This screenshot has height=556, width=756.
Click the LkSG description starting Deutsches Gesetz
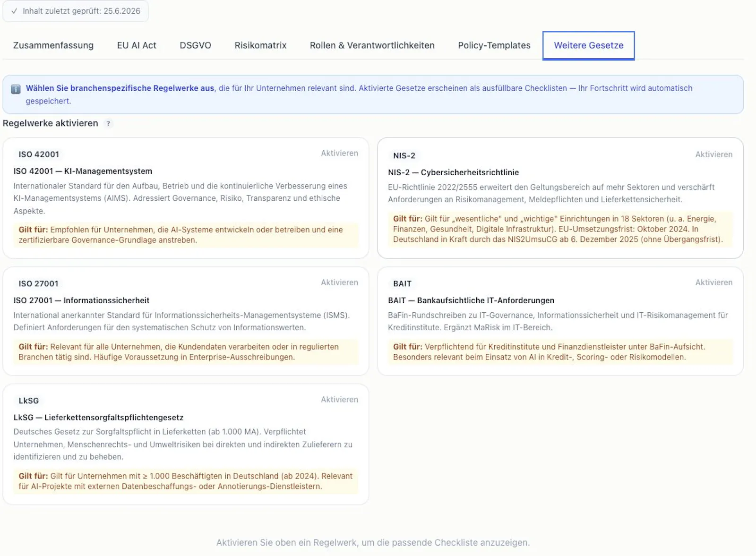[x=183, y=444]
